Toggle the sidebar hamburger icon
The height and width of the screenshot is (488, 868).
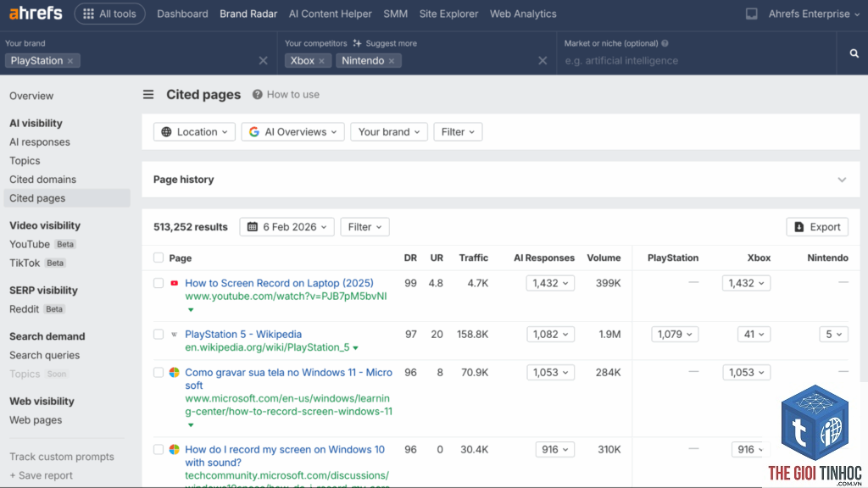click(x=148, y=95)
